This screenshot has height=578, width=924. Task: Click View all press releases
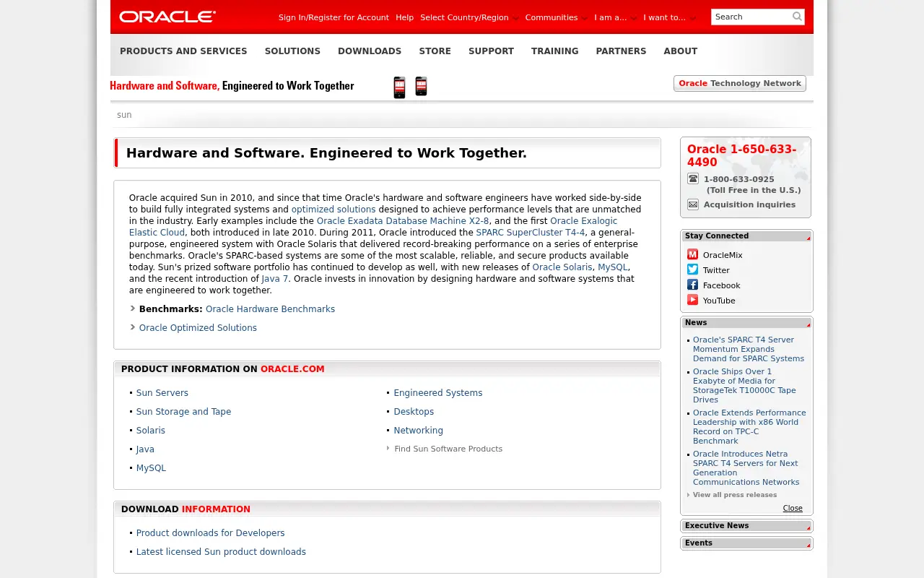coord(735,495)
